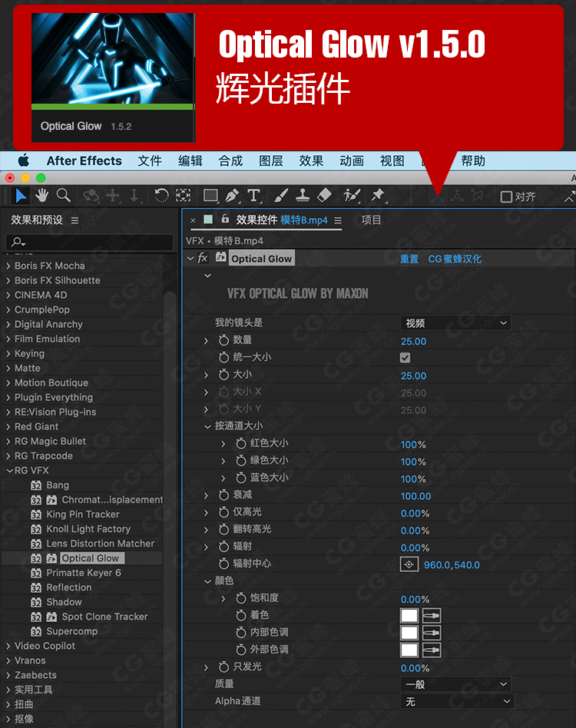The image size is (576, 728).
Task: Open the 外部色调 white color swatch
Action: [409, 650]
